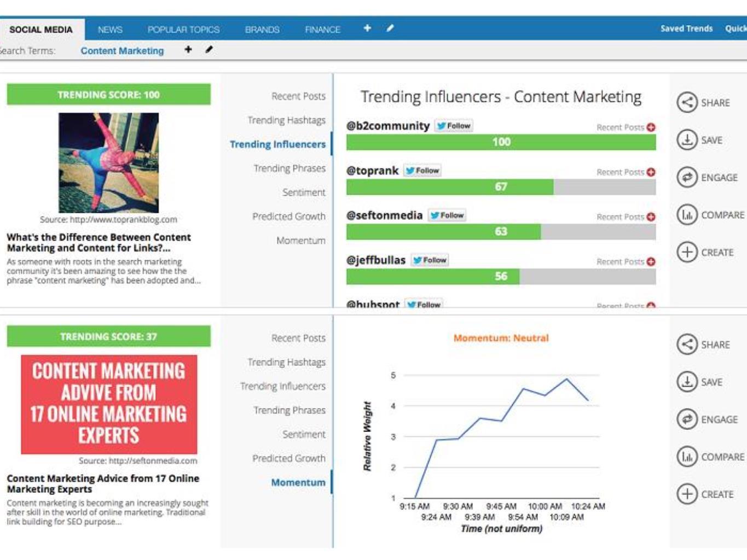This screenshot has width=747, height=560.
Task: Click the Save icon in the top panel
Action: [x=687, y=140]
